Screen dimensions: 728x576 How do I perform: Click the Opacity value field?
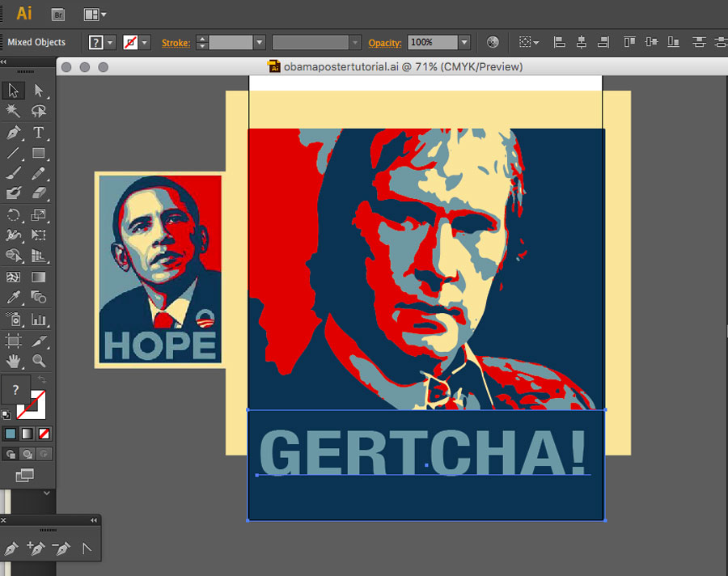tap(433, 43)
